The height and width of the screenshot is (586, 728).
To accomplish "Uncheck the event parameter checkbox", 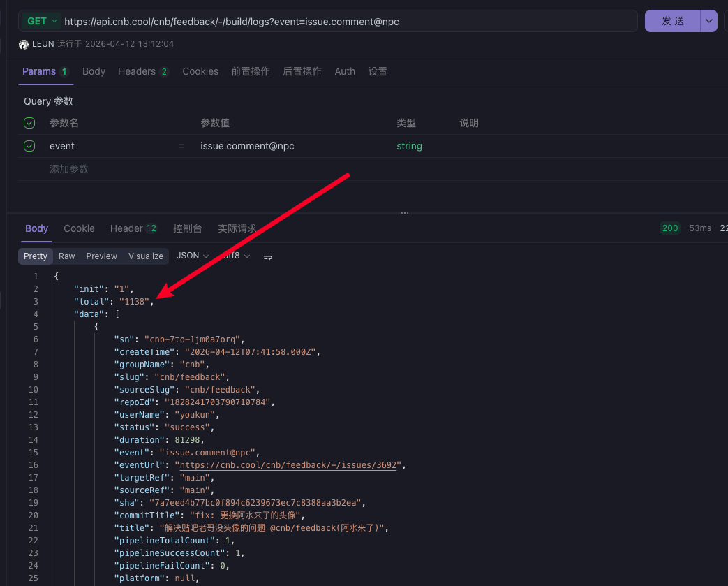I will tap(29, 146).
